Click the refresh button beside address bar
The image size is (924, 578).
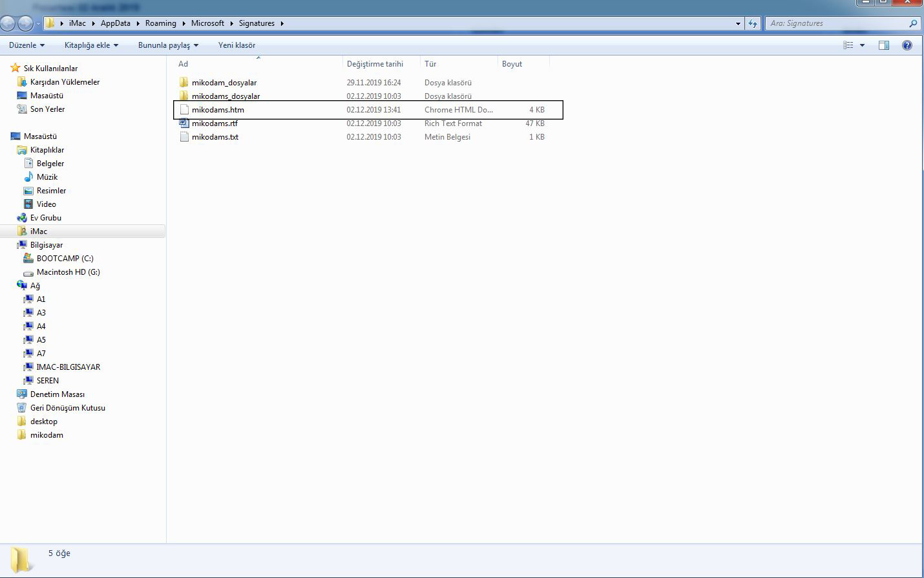pos(753,24)
